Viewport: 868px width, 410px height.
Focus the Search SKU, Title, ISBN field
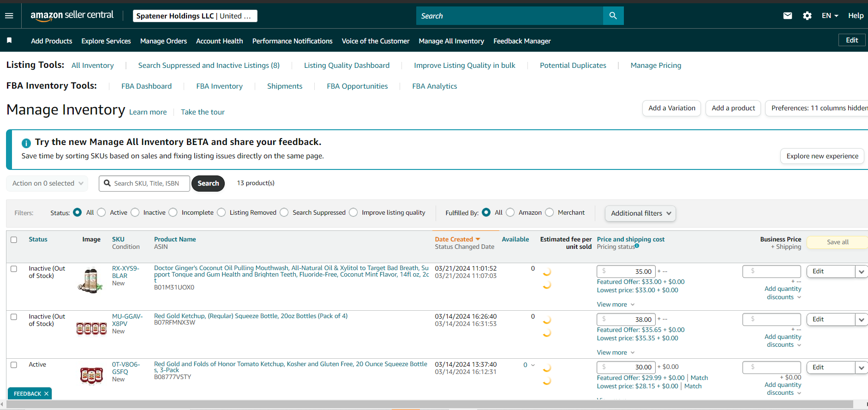144,183
